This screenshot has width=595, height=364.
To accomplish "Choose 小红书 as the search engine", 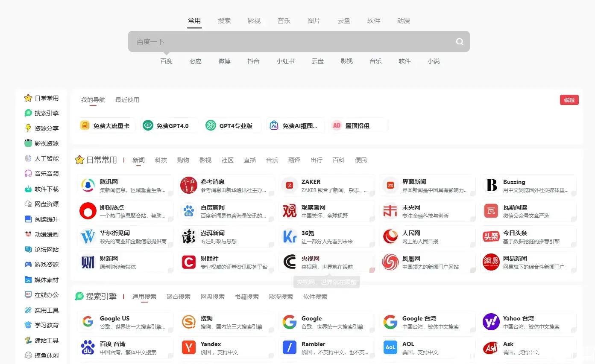I will click(285, 61).
